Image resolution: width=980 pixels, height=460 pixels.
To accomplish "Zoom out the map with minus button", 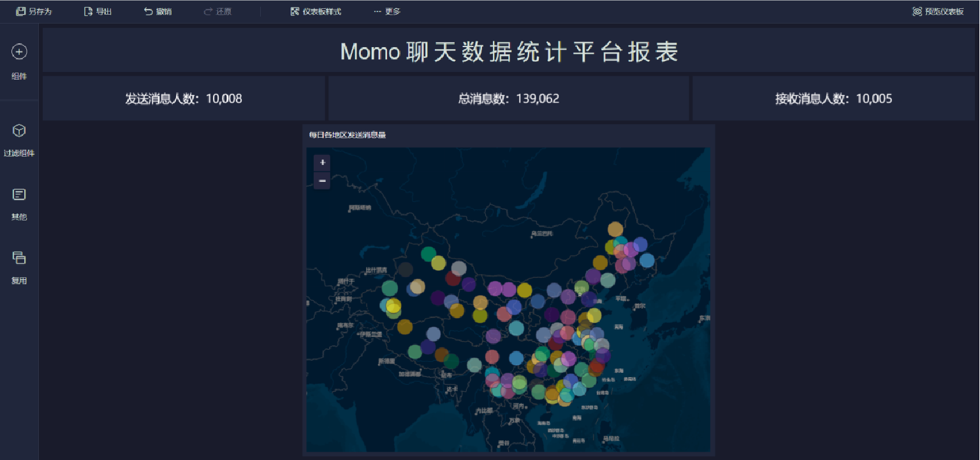I will pyautogui.click(x=322, y=181).
